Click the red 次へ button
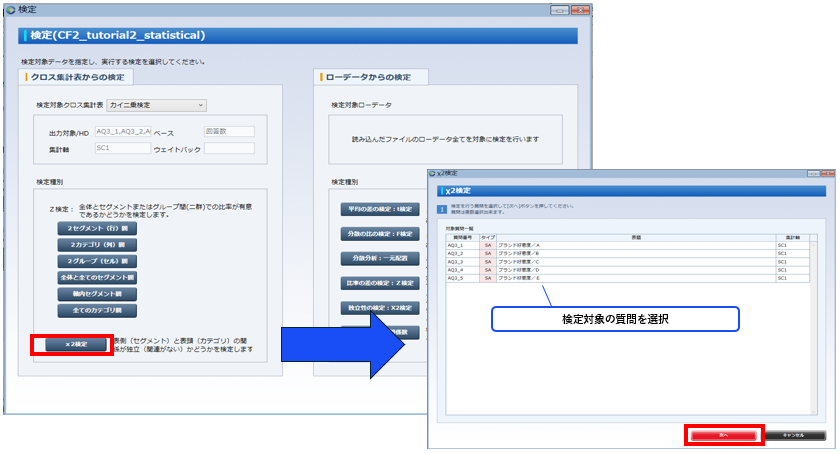The width and height of the screenshot is (840, 454). [x=724, y=435]
